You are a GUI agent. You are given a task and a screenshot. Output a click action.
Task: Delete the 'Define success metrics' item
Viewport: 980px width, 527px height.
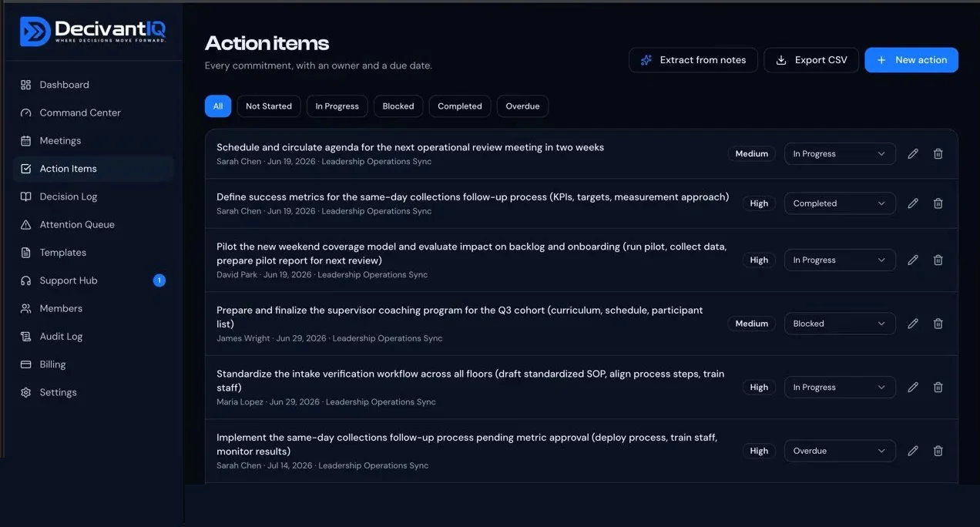click(938, 203)
